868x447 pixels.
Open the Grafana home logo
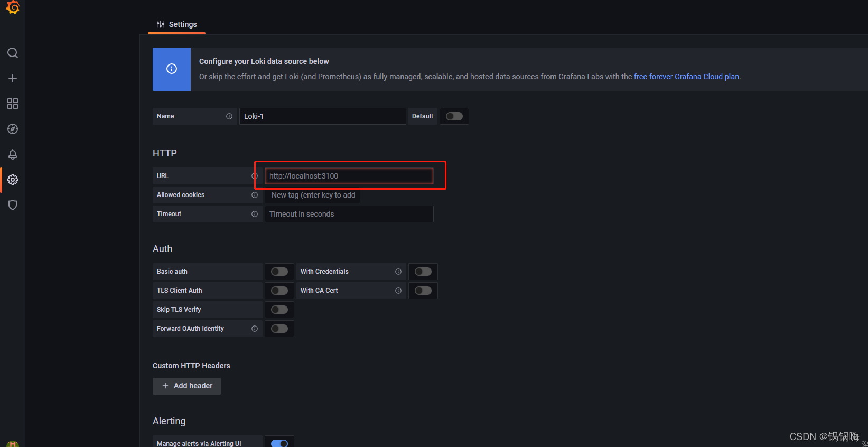tap(13, 7)
